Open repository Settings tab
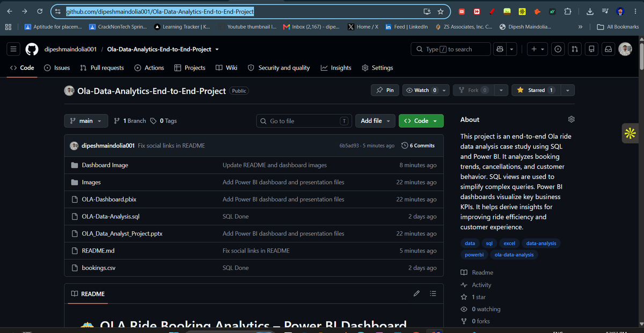644x333 pixels. pyautogui.click(x=378, y=68)
